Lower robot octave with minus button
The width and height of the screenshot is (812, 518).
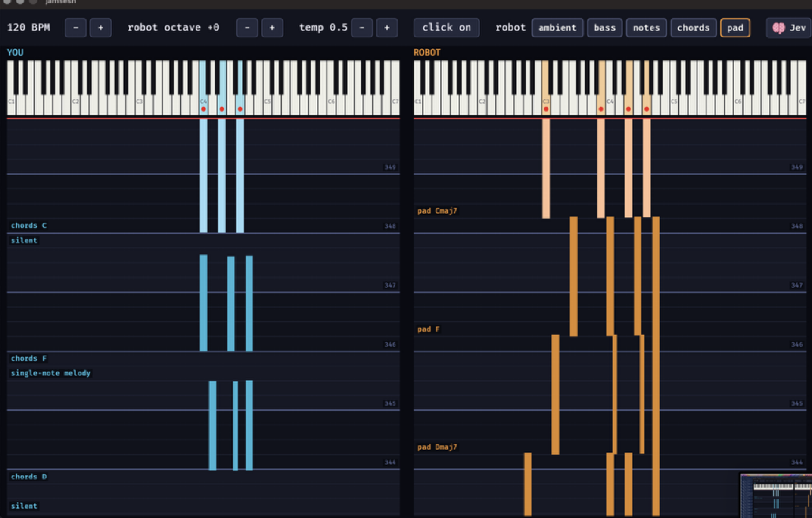click(x=247, y=28)
